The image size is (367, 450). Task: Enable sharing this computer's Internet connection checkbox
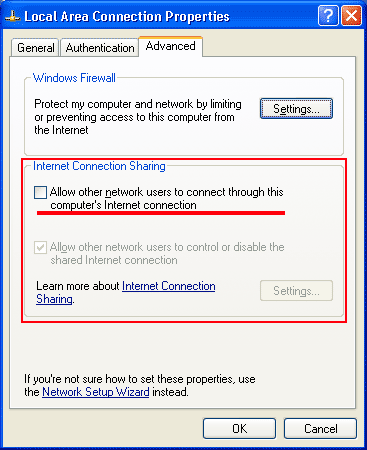(40, 192)
